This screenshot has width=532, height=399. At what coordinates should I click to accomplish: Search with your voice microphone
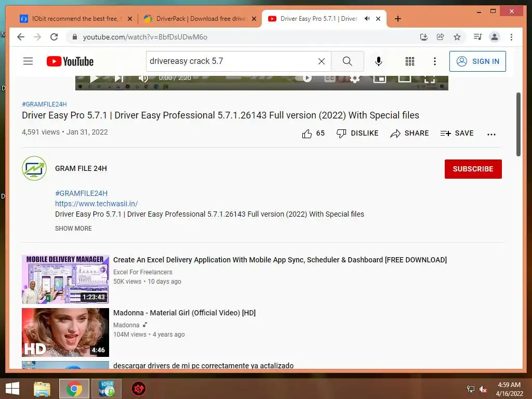tap(379, 61)
